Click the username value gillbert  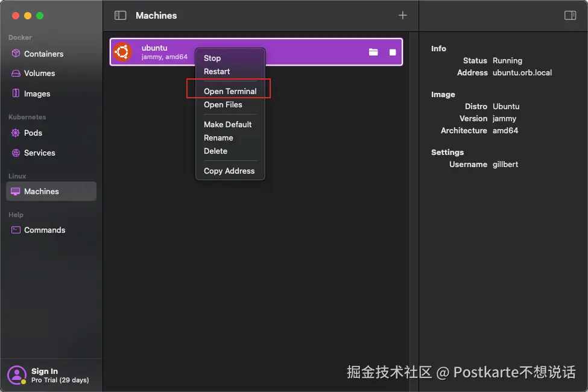tap(505, 164)
